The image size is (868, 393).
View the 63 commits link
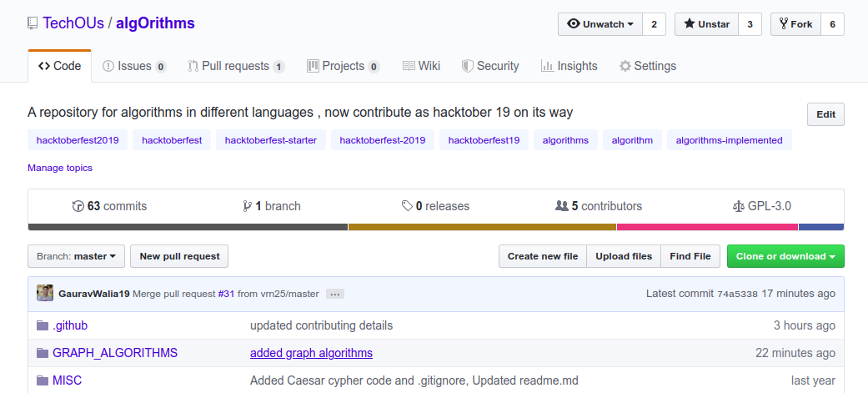tap(109, 206)
